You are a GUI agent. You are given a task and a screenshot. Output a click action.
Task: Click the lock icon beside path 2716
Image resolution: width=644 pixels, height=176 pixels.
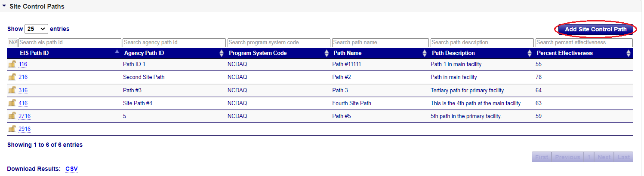12,116
